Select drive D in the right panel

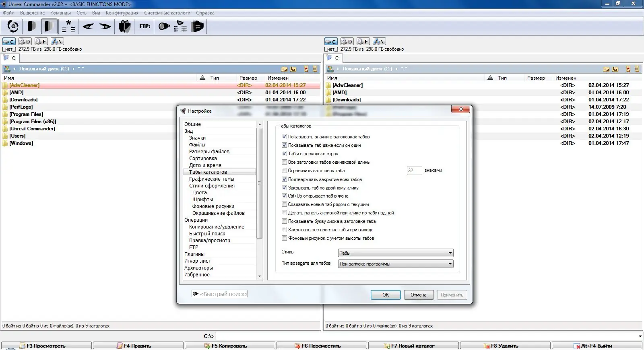(347, 41)
